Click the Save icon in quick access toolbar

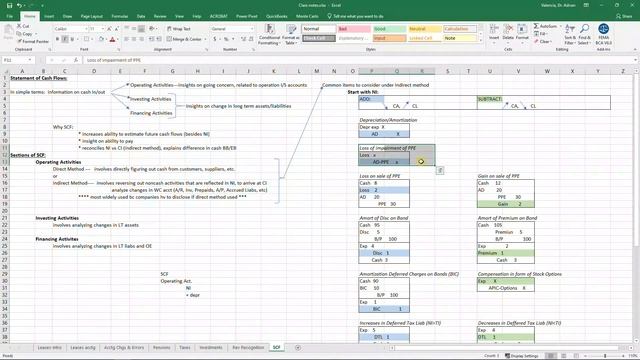click(x=9, y=5)
